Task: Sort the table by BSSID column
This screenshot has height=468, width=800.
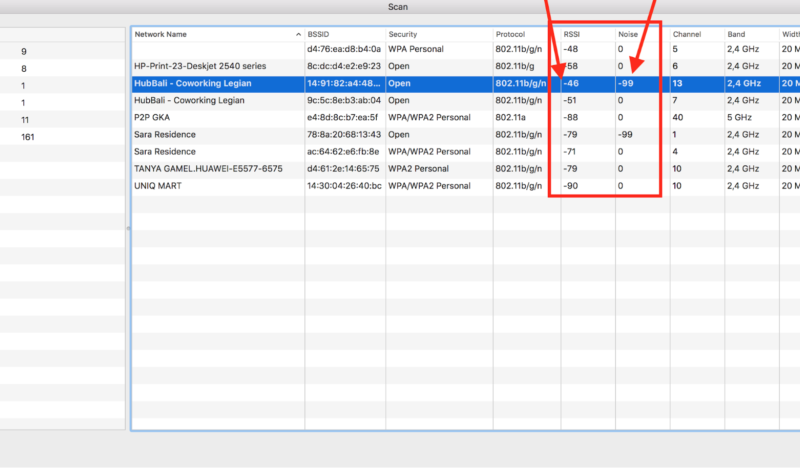Action: [x=345, y=34]
